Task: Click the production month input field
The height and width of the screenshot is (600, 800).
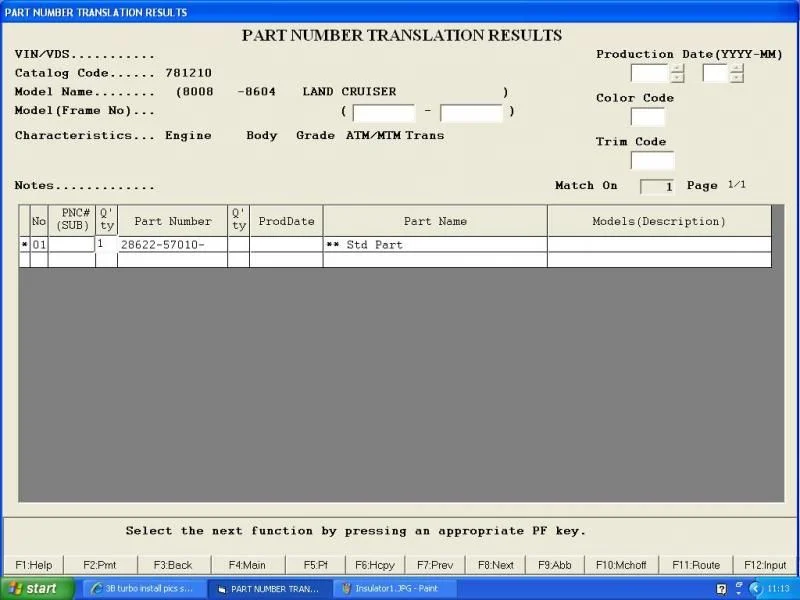Action: [715, 73]
